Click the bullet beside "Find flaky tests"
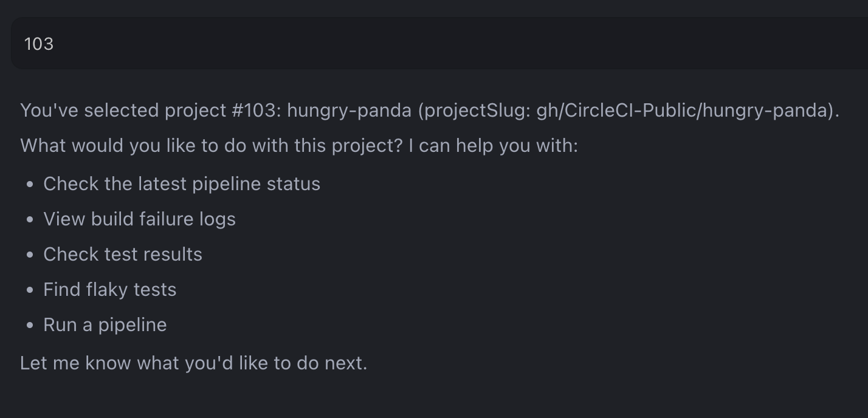Viewport: 868px width, 418px height. [x=29, y=289]
